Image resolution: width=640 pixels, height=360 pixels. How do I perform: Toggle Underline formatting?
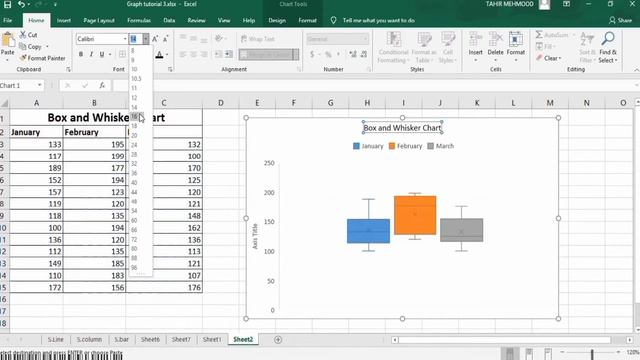click(x=102, y=54)
